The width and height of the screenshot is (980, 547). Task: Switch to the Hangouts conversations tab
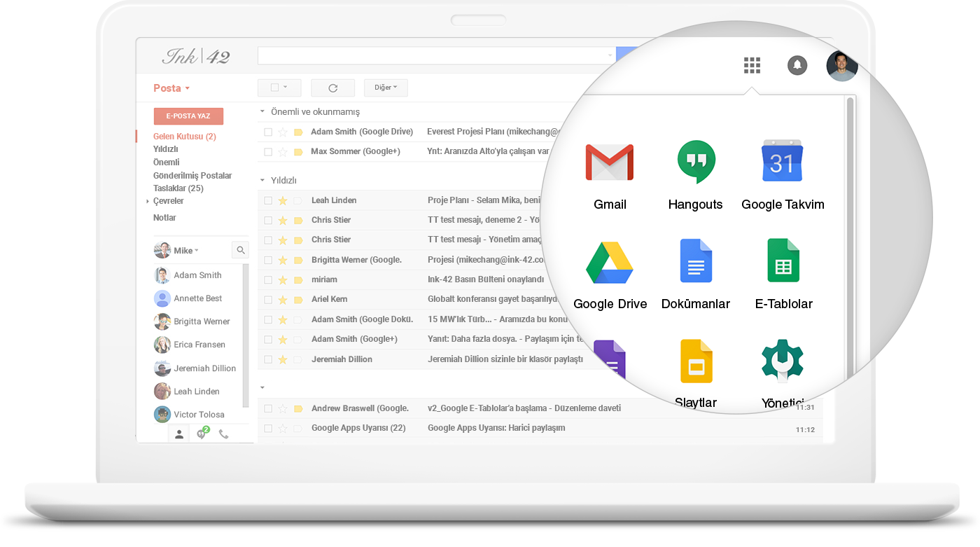pyautogui.click(x=202, y=434)
